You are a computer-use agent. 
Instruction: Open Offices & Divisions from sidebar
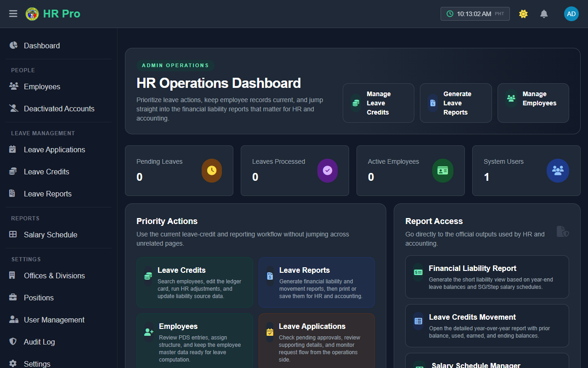point(59,276)
